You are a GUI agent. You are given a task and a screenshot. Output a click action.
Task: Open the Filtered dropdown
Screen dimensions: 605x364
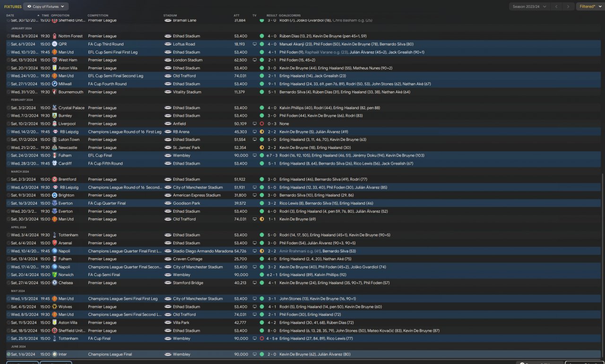pyautogui.click(x=589, y=7)
